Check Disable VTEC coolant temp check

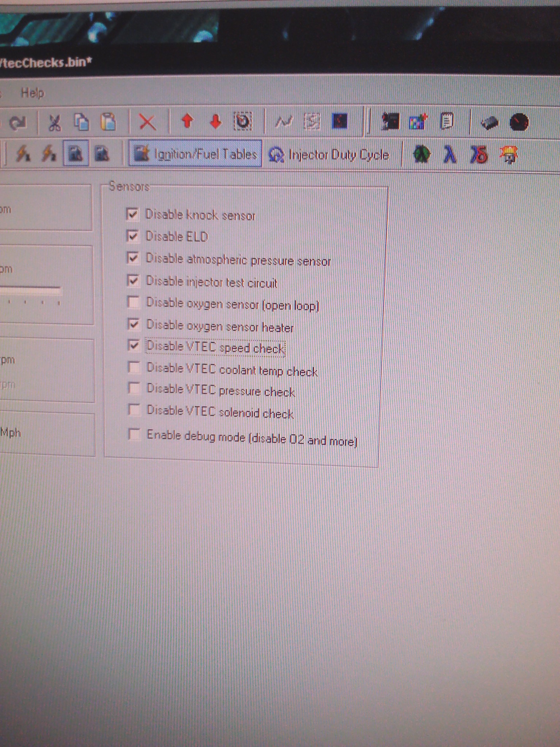[134, 367]
